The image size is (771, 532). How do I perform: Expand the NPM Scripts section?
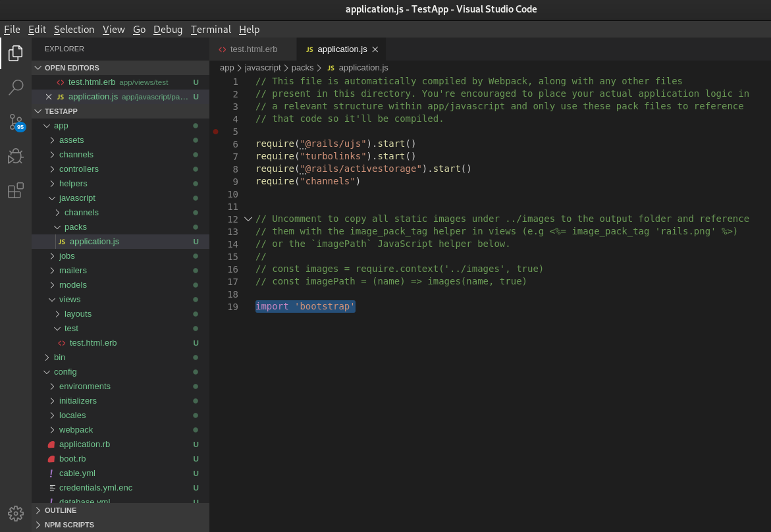click(x=69, y=525)
